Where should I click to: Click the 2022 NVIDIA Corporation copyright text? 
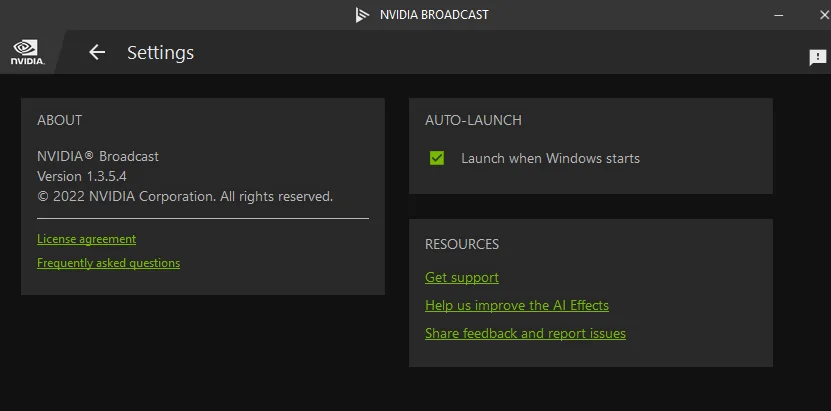pos(185,196)
